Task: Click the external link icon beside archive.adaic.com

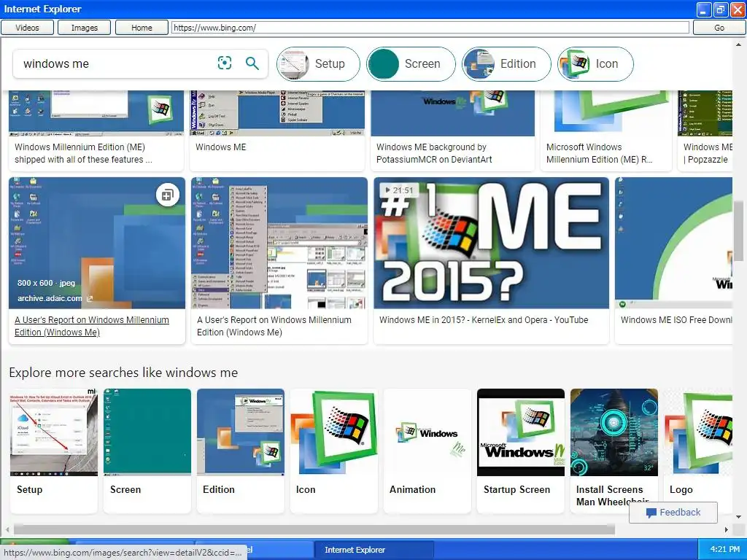Action: [89, 298]
